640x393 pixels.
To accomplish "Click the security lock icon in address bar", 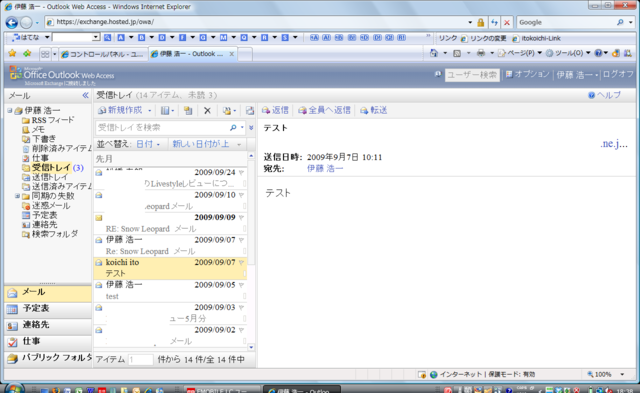I will tap(480, 22).
